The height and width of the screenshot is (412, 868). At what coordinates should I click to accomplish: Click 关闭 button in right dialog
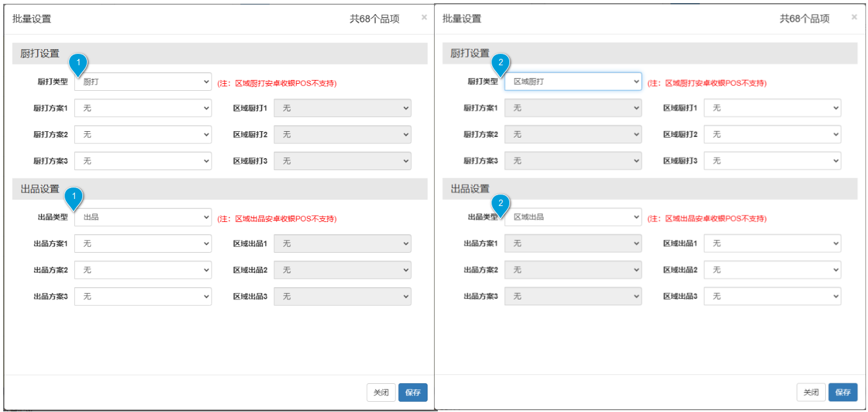pyautogui.click(x=811, y=393)
